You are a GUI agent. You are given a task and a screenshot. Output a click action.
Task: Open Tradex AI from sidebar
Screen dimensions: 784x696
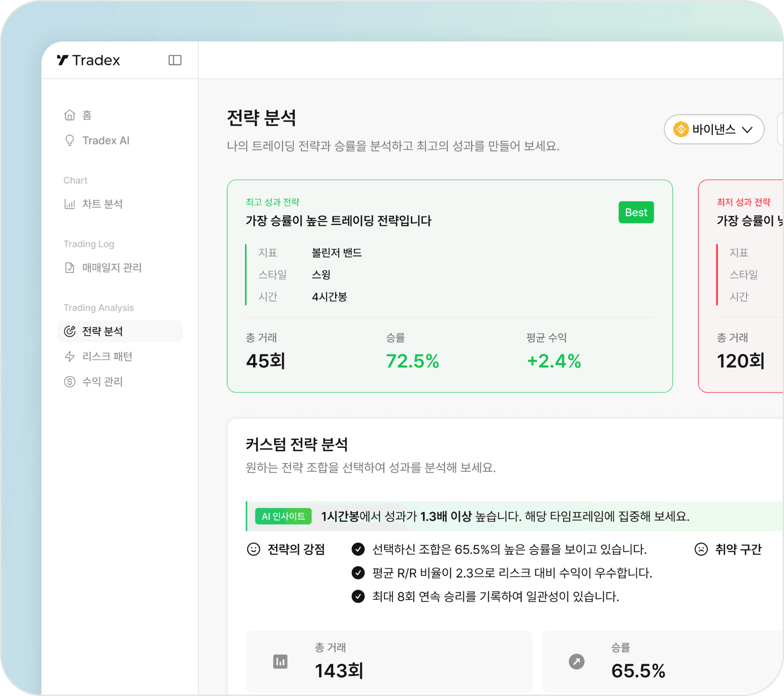[x=120, y=140]
